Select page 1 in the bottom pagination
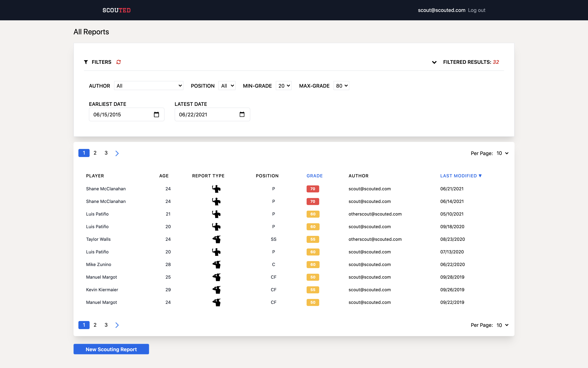 pyautogui.click(x=84, y=325)
